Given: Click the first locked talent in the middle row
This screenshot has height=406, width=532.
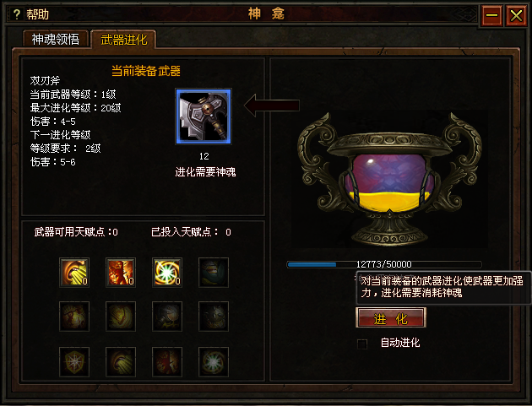Looking at the screenshot, I should [74, 317].
